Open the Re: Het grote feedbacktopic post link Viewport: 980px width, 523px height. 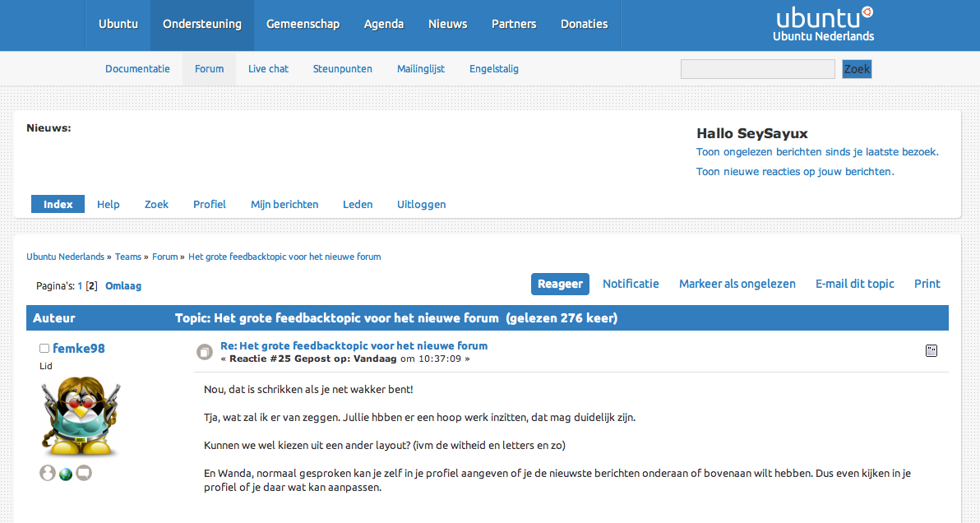pos(354,345)
